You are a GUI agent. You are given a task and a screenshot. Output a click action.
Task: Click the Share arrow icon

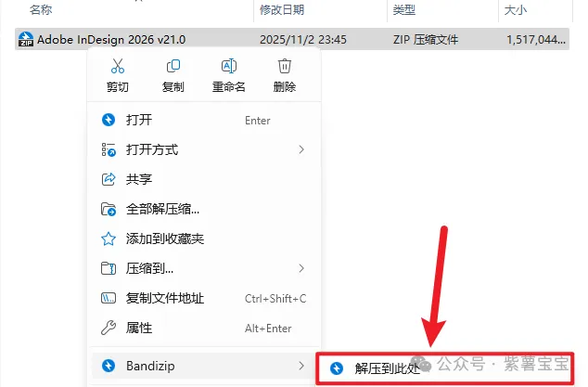tap(109, 179)
